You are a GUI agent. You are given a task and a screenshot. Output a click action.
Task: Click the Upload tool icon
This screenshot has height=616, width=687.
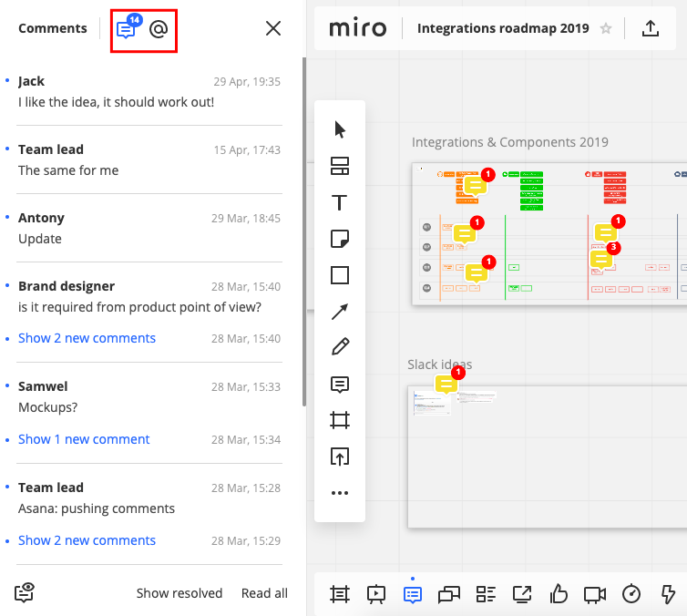(x=340, y=457)
